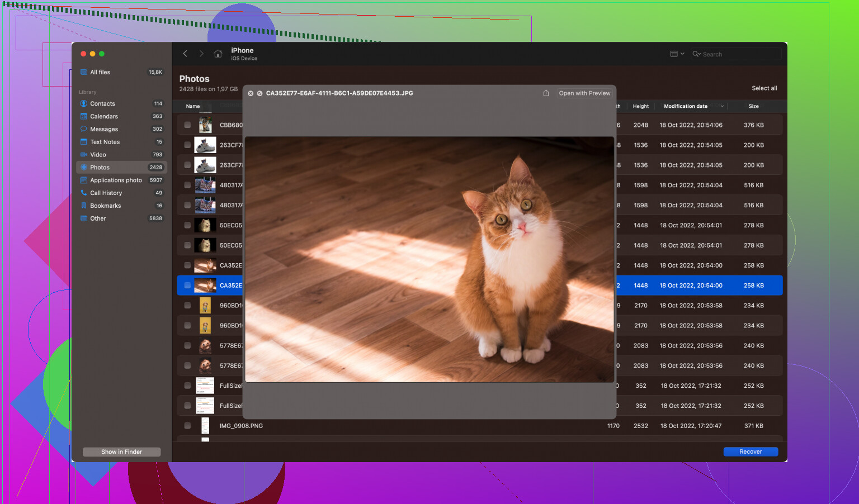859x504 pixels.
Task: Open the view mode dropdown
Action: (677, 54)
